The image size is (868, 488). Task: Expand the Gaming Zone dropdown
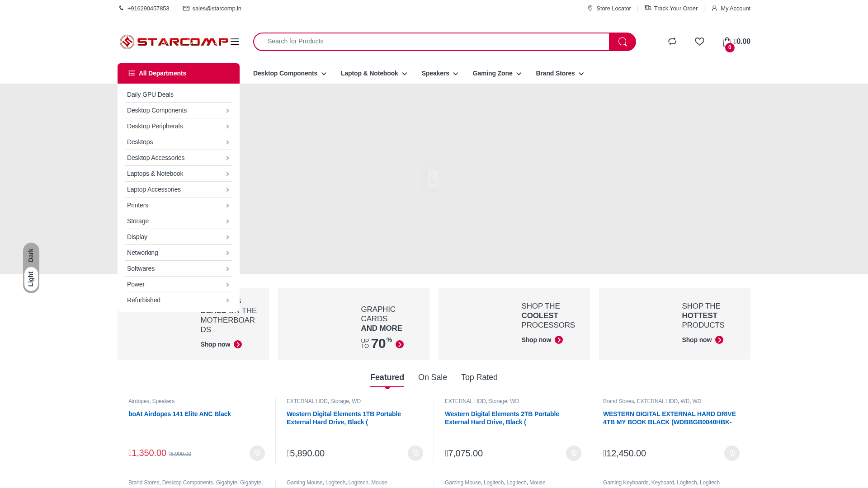tap(497, 73)
